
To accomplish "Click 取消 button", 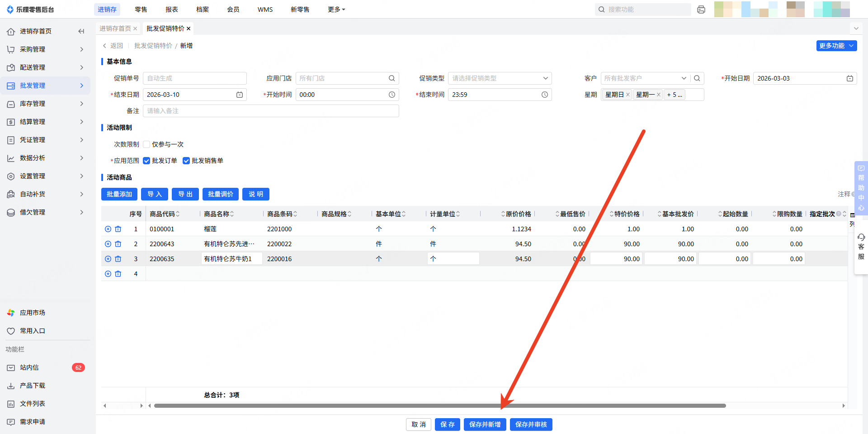I will click(419, 424).
